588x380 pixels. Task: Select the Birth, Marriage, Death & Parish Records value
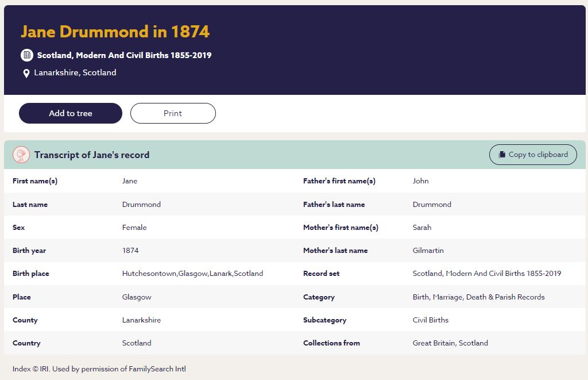478,297
